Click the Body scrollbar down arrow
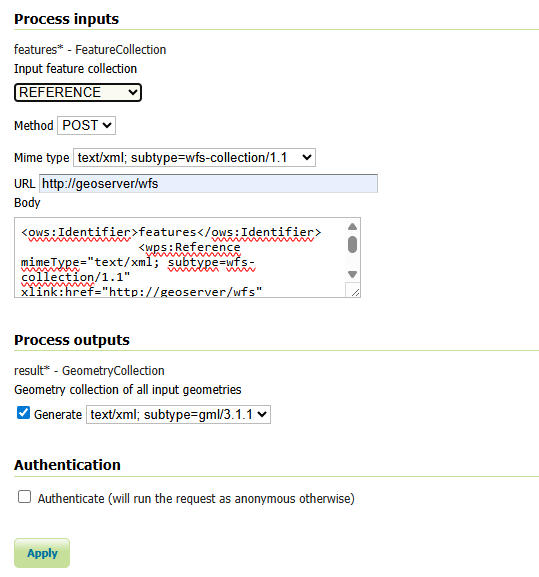 pos(352,275)
